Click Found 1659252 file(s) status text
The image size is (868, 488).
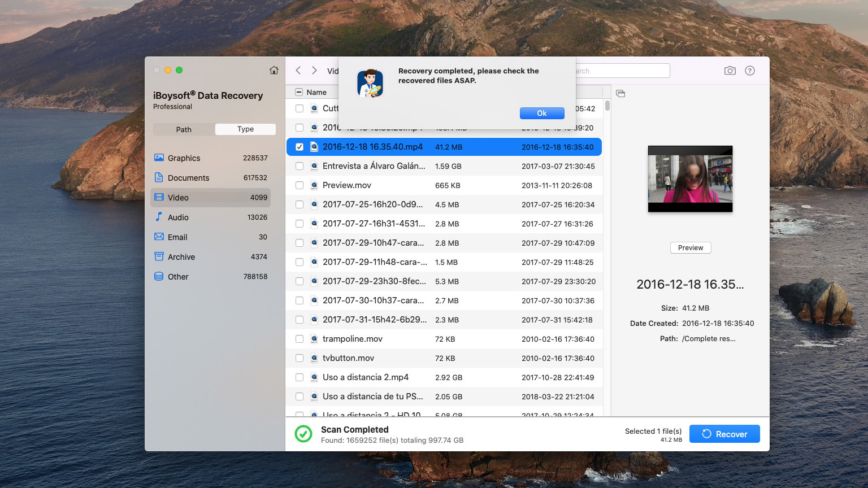tap(392, 440)
